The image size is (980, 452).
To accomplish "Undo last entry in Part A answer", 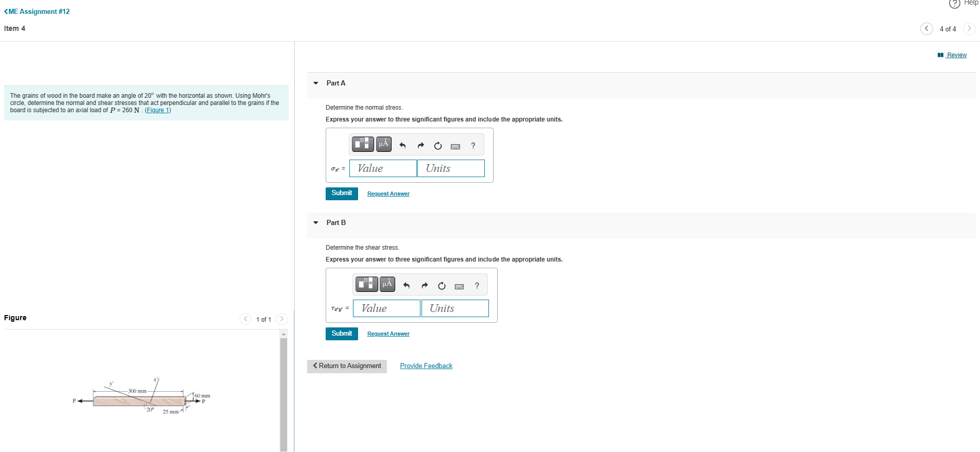I will point(402,146).
